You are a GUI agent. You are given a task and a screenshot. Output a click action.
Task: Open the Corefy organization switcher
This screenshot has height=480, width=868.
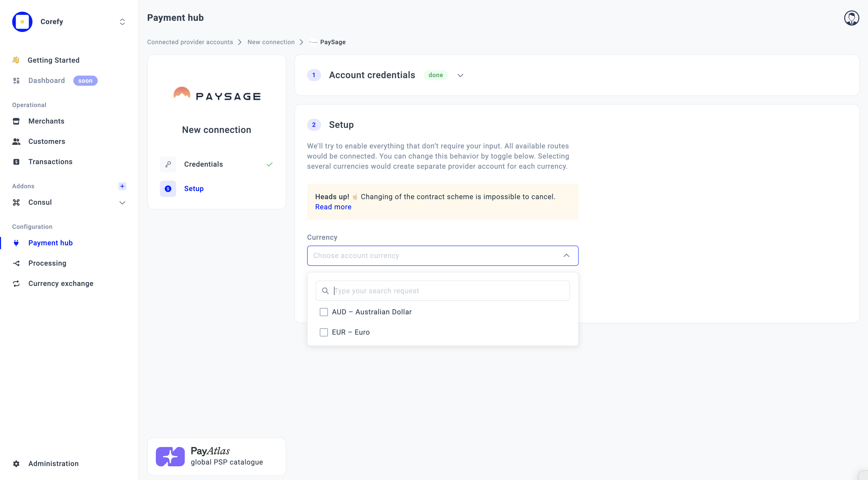coord(122,22)
